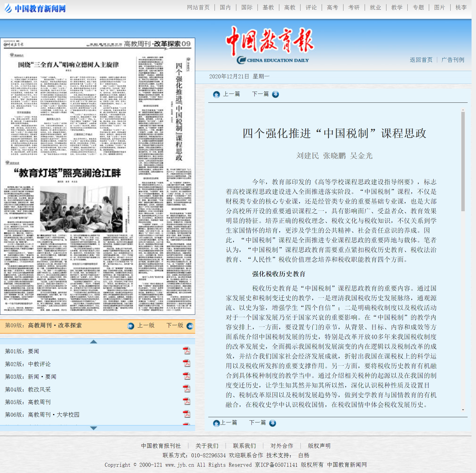Click the newspaper page thumbnail image

click(97, 176)
